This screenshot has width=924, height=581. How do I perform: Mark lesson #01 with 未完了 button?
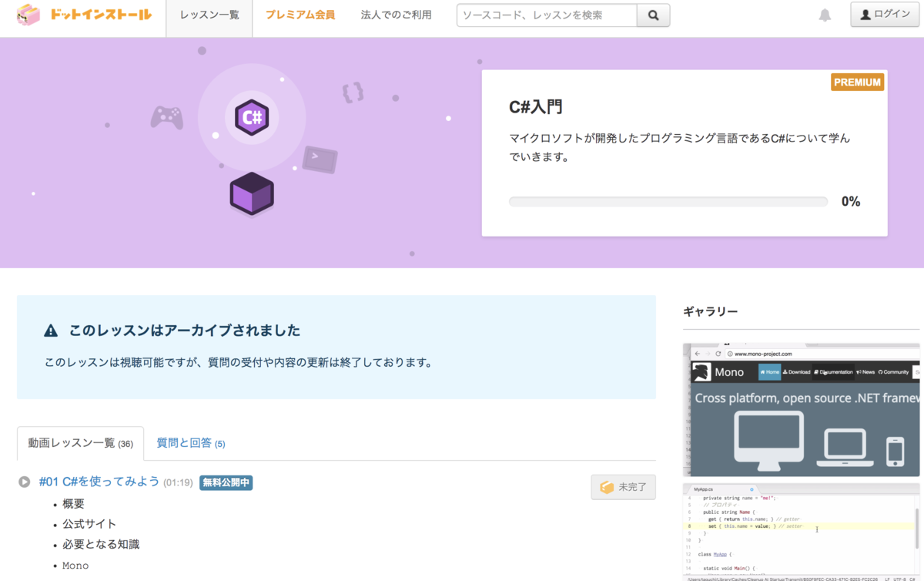coord(624,487)
